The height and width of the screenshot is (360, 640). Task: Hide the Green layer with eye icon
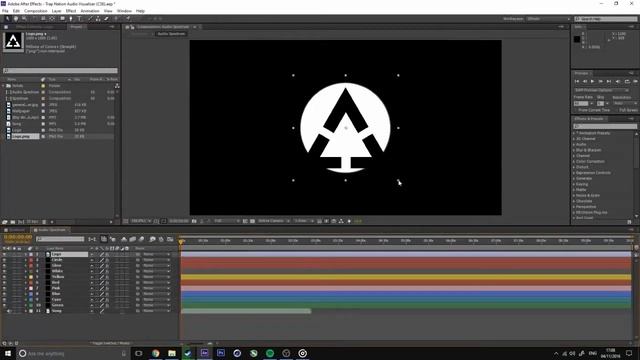pos(4,305)
